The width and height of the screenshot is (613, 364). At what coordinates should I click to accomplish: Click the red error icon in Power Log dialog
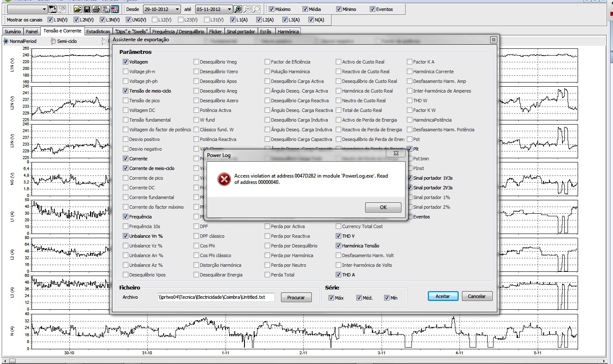click(x=224, y=179)
